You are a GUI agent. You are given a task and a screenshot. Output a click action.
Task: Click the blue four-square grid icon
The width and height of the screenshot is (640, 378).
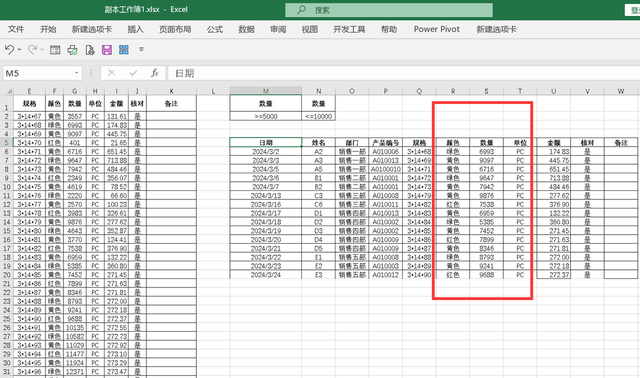click(124, 50)
